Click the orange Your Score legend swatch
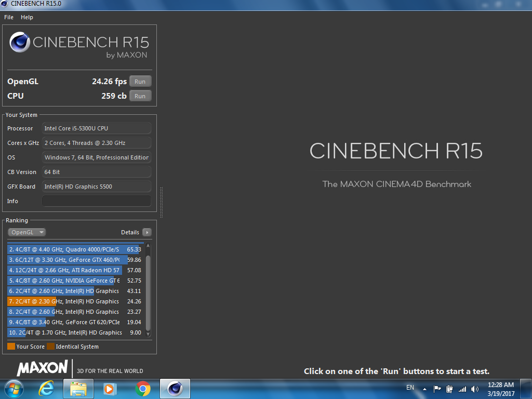The image size is (532, 399). pyautogui.click(x=11, y=347)
